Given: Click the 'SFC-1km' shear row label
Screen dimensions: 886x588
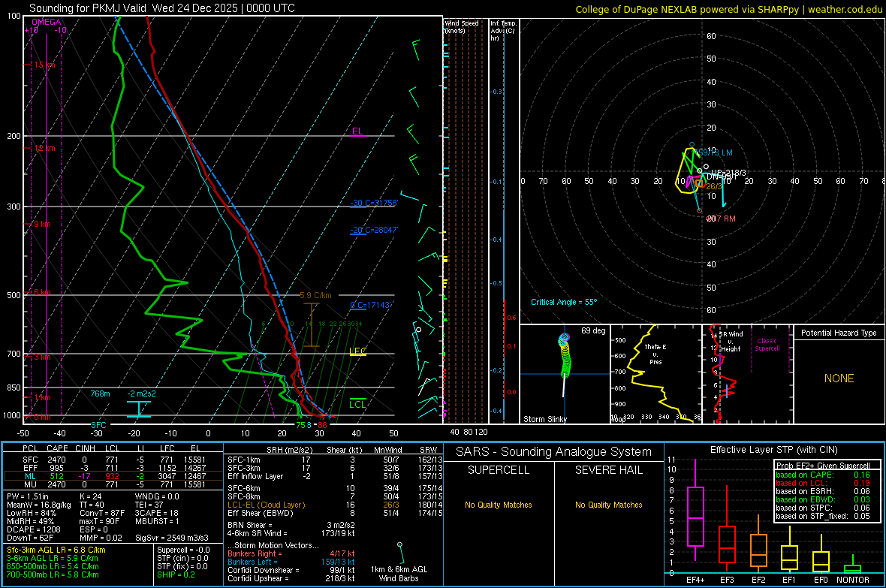Looking at the screenshot, I should [x=244, y=460].
